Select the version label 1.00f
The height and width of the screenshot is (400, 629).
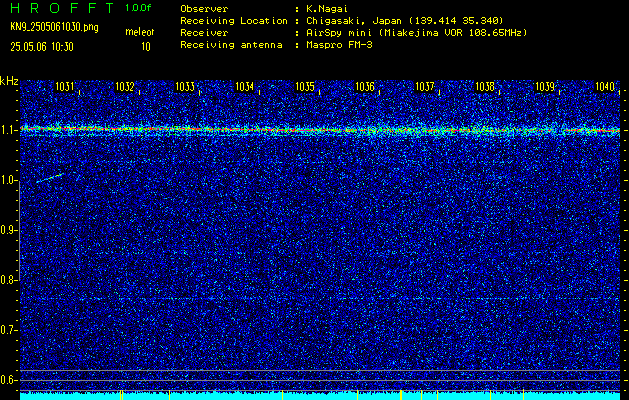(x=138, y=8)
